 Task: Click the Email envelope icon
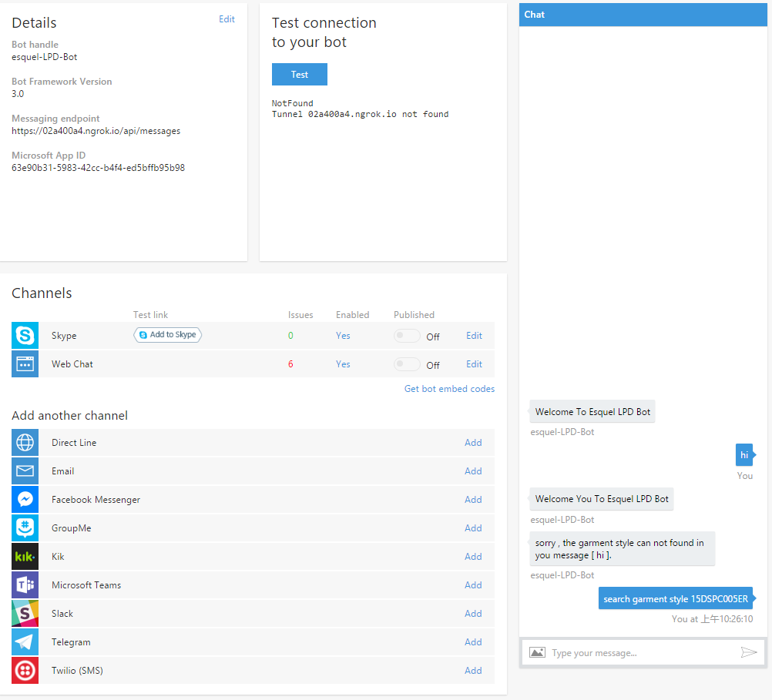coord(25,471)
